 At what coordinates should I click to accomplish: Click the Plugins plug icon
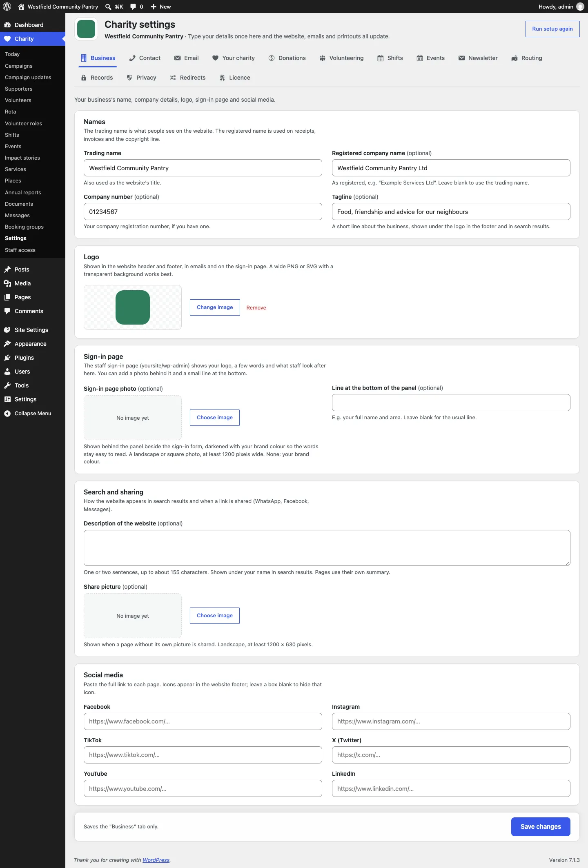(x=7, y=358)
